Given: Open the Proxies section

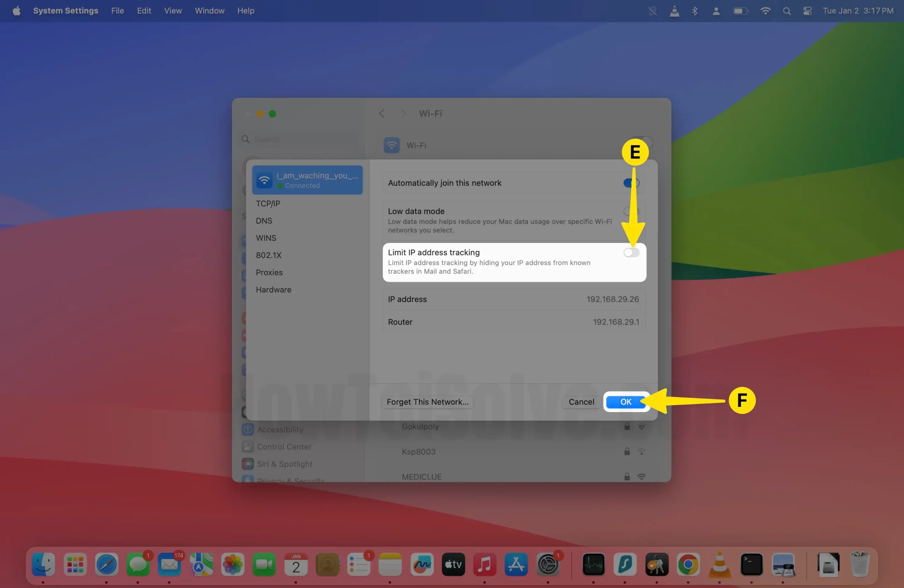Looking at the screenshot, I should pyautogui.click(x=269, y=272).
